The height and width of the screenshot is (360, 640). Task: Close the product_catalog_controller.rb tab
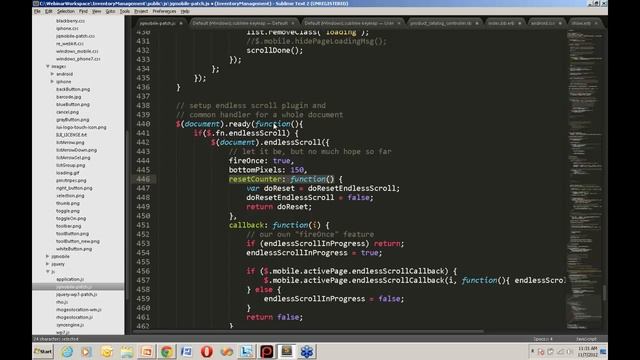coord(477,23)
